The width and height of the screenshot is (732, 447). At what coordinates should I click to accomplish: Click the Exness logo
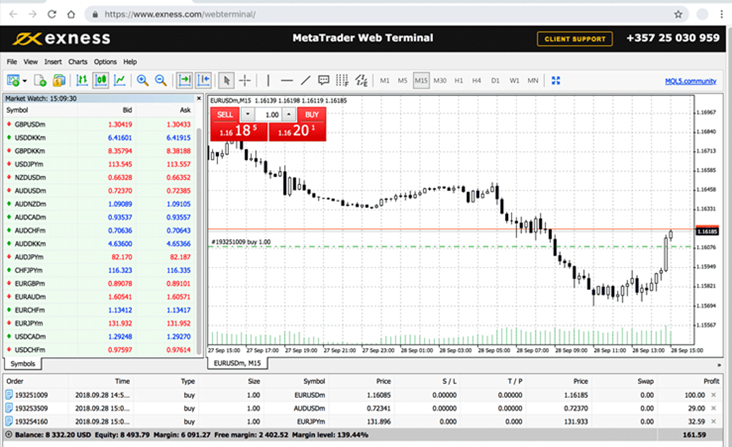(x=62, y=38)
